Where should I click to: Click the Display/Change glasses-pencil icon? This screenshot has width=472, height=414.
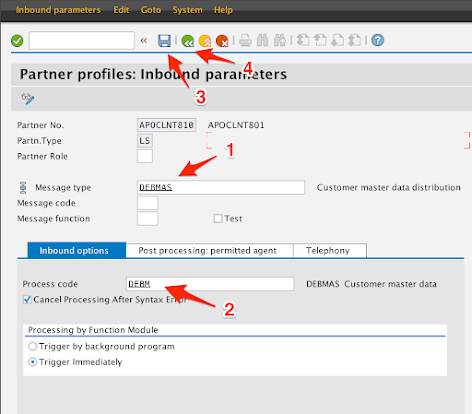pos(28,99)
